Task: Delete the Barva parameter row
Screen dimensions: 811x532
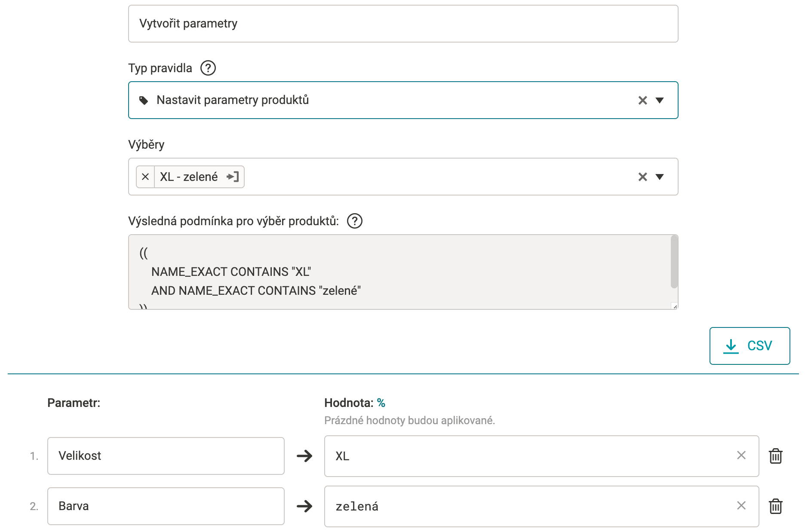Action: (x=775, y=506)
